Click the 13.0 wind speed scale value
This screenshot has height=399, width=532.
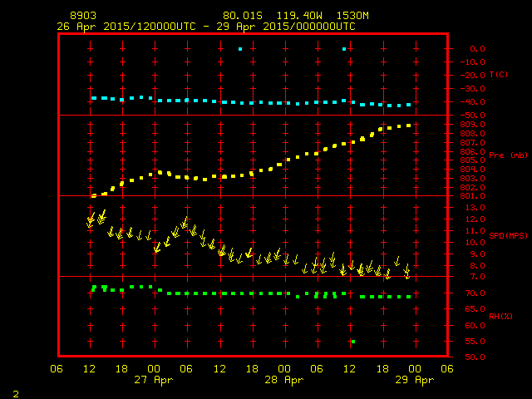point(475,208)
